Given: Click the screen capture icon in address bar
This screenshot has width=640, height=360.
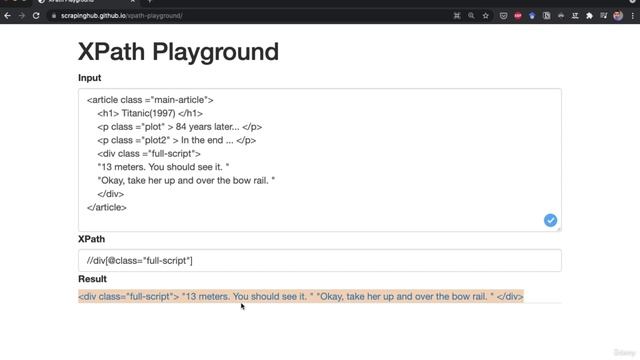Looking at the screenshot, I should point(457,16).
